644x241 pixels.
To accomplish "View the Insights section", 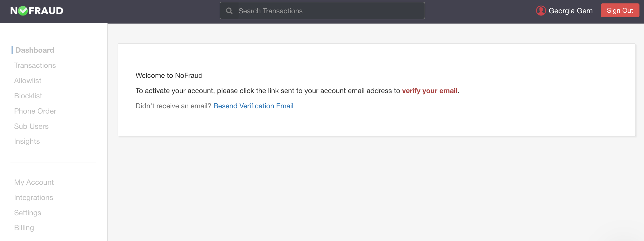I will pyautogui.click(x=27, y=141).
